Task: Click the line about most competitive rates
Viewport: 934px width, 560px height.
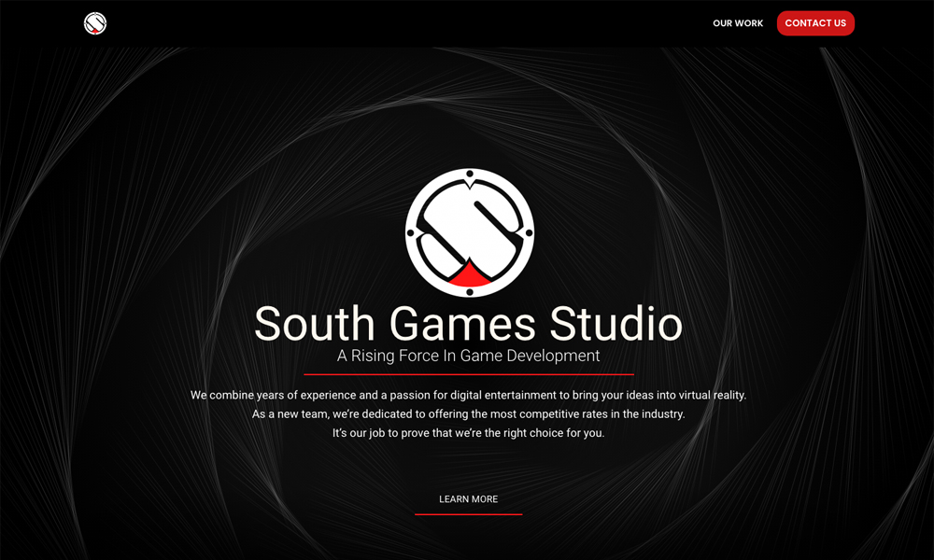Action: click(468, 414)
